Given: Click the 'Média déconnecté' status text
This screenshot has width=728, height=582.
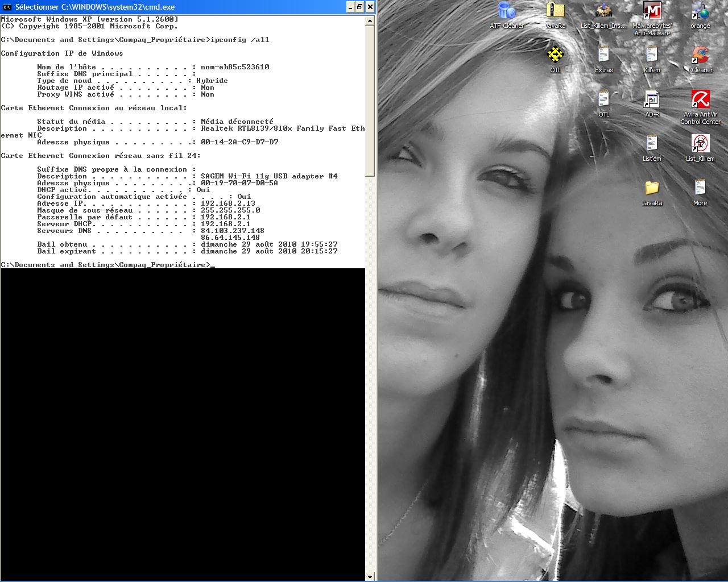Looking at the screenshot, I should point(237,122).
